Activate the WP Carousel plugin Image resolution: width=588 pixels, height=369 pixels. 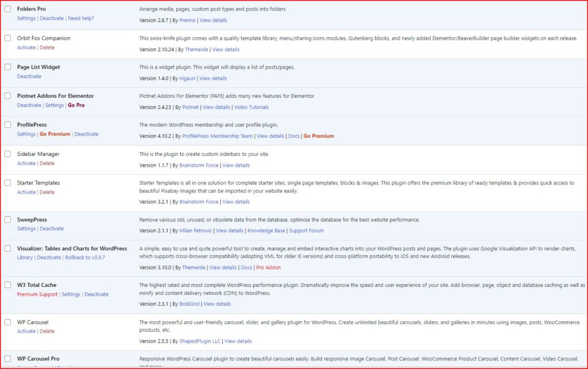click(x=26, y=331)
